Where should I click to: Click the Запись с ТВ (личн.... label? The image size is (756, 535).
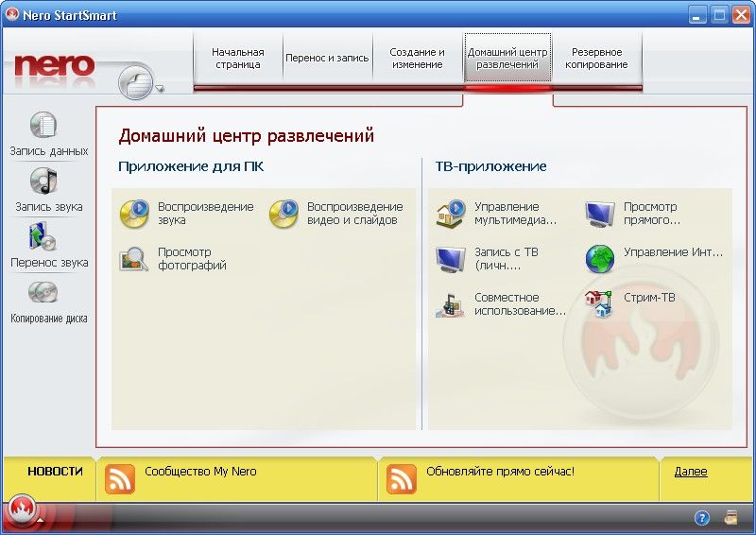(507, 259)
